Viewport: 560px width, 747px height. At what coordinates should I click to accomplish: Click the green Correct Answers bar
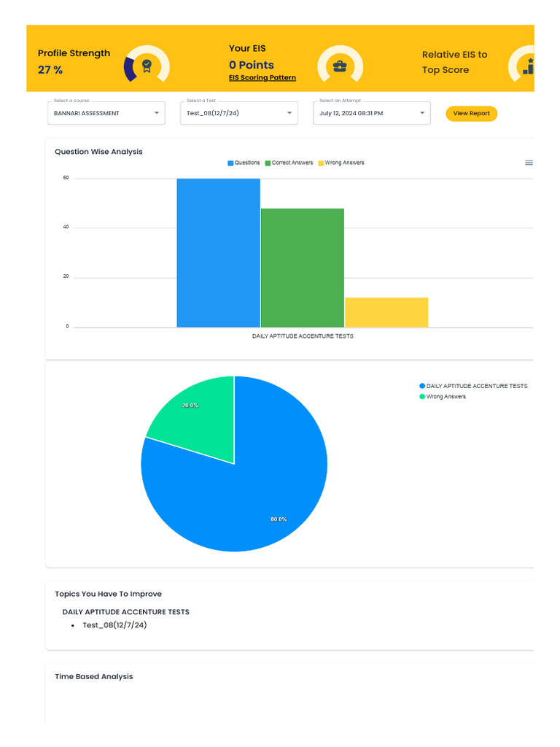pyautogui.click(x=303, y=268)
